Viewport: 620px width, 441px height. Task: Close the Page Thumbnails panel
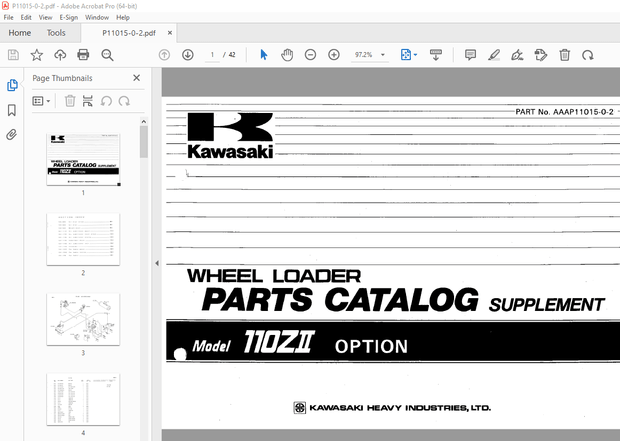point(137,78)
